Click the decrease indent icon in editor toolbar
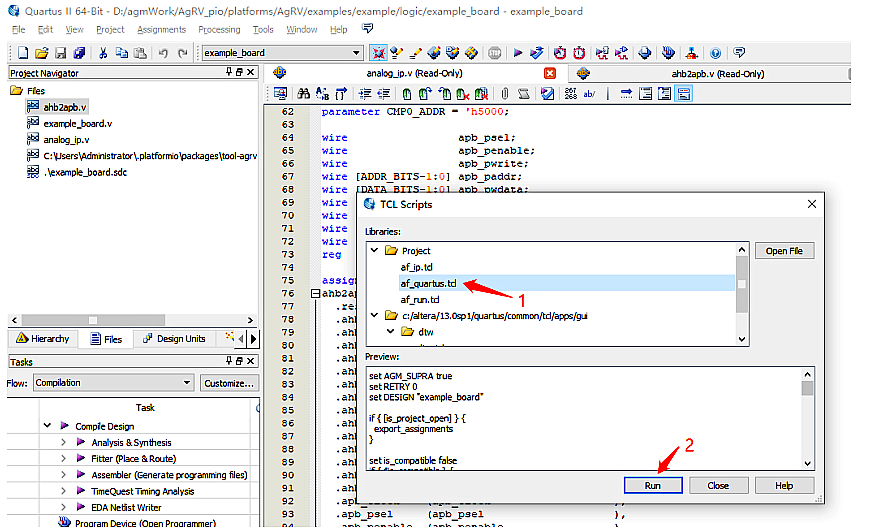The width and height of the screenshot is (886, 530). 384,94
